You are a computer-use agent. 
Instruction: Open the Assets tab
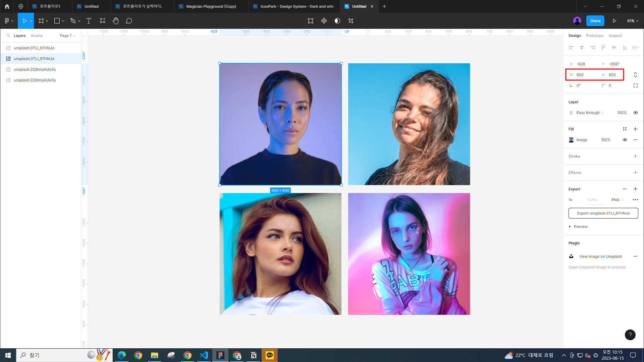[37, 36]
